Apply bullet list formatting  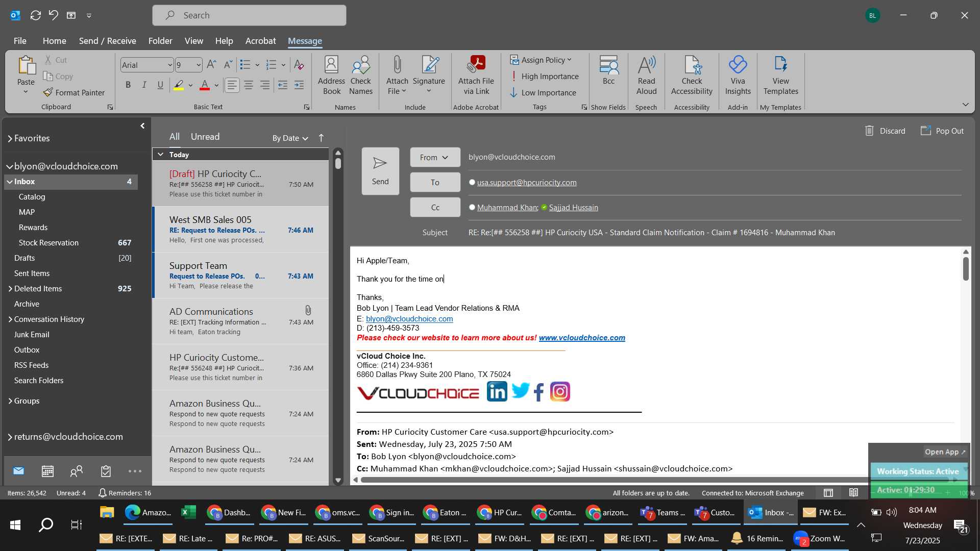246,65
